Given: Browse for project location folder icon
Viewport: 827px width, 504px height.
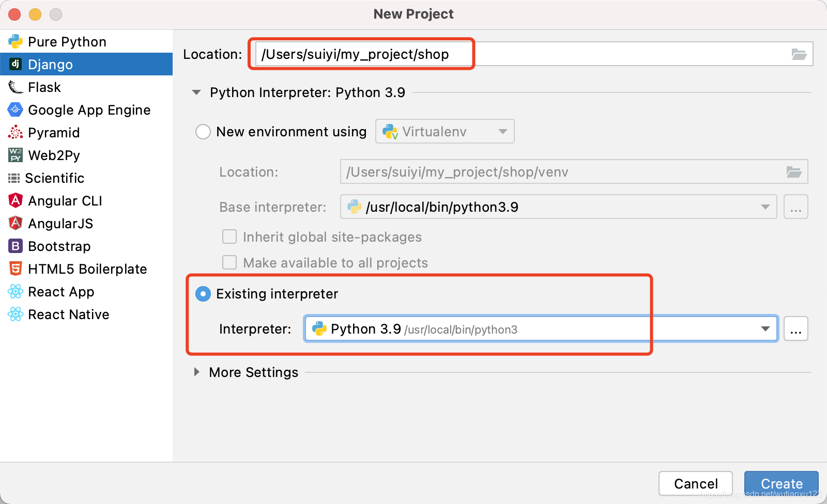Looking at the screenshot, I should click(799, 54).
